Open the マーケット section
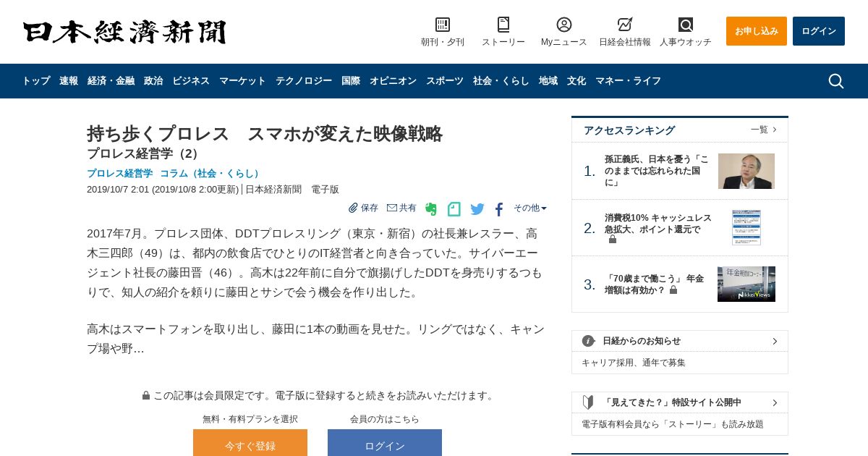The image size is (868, 456). pyautogui.click(x=242, y=81)
